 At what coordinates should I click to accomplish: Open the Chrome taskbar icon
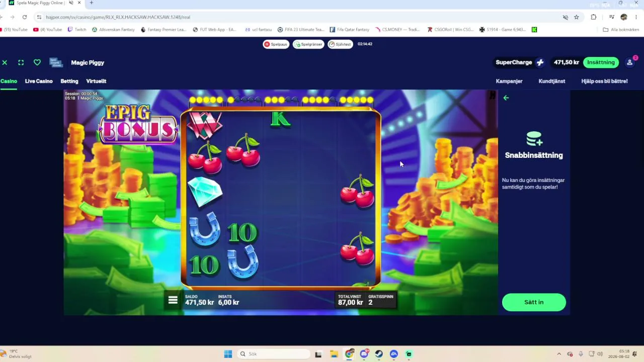coord(349,354)
